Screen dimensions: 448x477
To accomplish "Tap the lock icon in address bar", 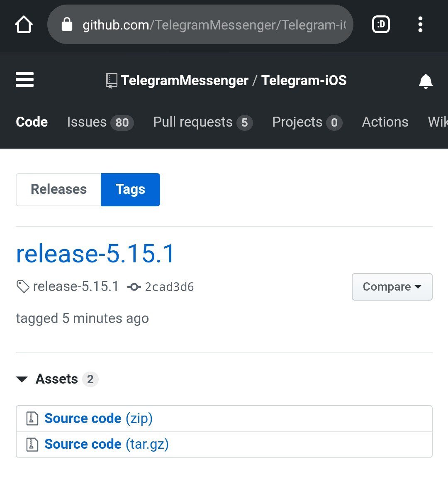I will click(67, 24).
